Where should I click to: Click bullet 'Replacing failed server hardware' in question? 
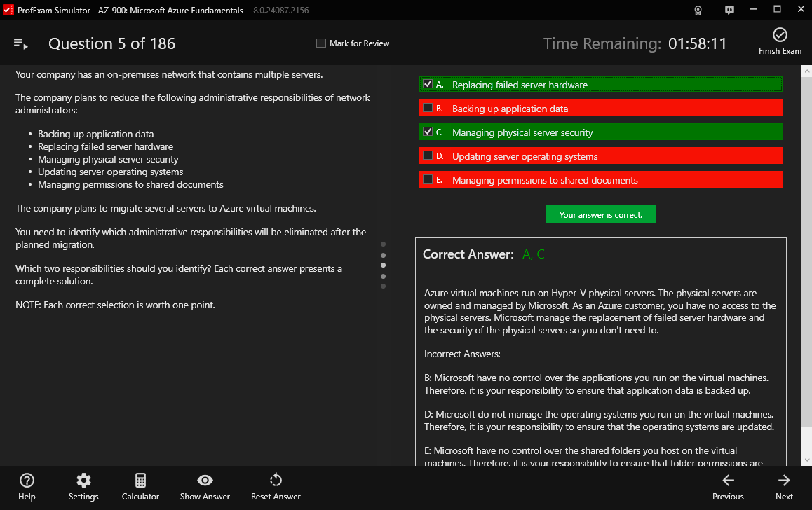106,147
